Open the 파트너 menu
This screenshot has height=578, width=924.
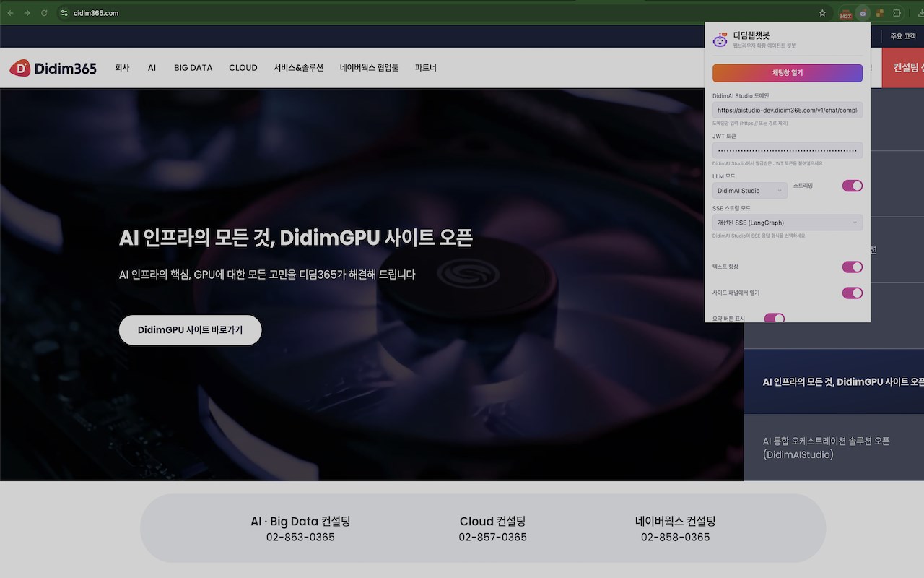pos(426,68)
